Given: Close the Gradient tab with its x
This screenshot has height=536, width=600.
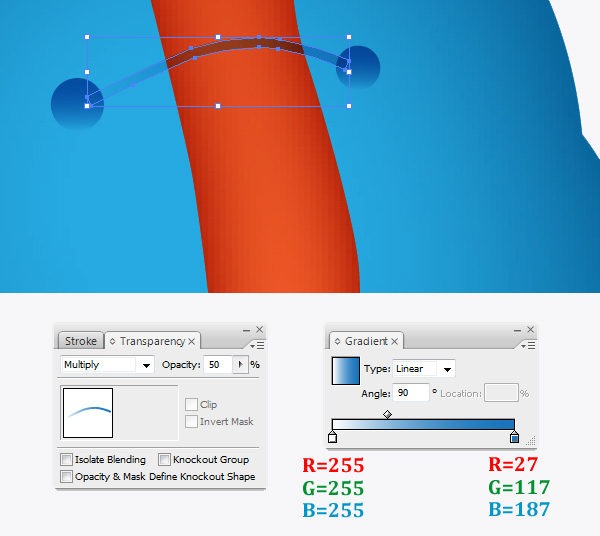Looking at the screenshot, I should pyautogui.click(x=395, y=341).
